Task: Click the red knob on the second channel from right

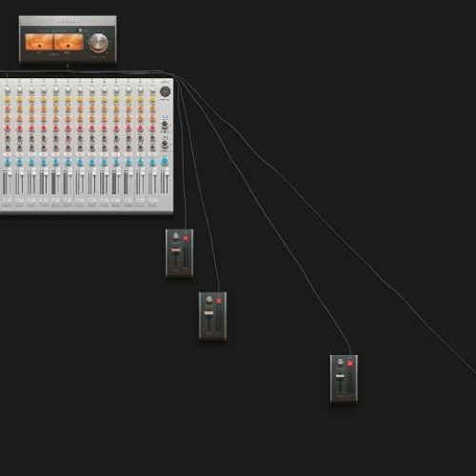Action: pos(141,128)
